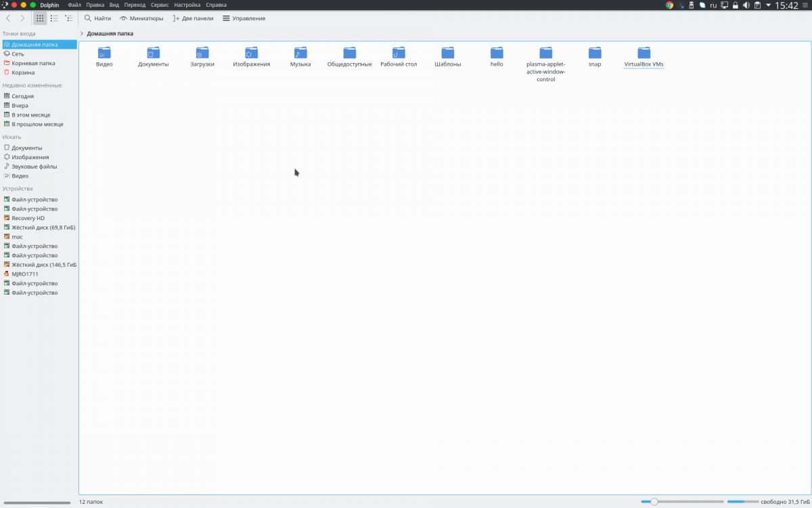Switch to compact list view mode
The image size is (812, 508).
click(x=54, y=18)
